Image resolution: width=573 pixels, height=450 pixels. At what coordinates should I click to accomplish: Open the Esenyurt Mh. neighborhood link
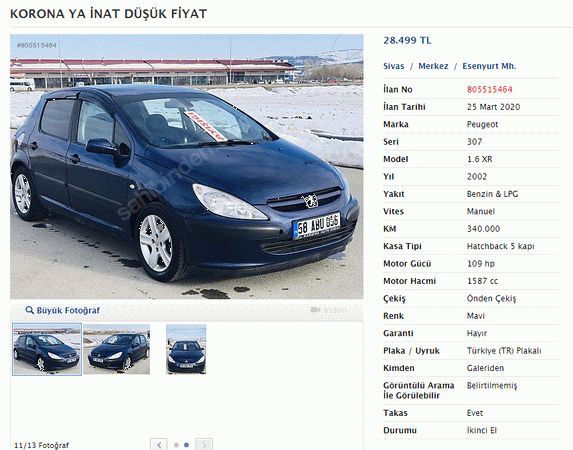coord(489,66)
